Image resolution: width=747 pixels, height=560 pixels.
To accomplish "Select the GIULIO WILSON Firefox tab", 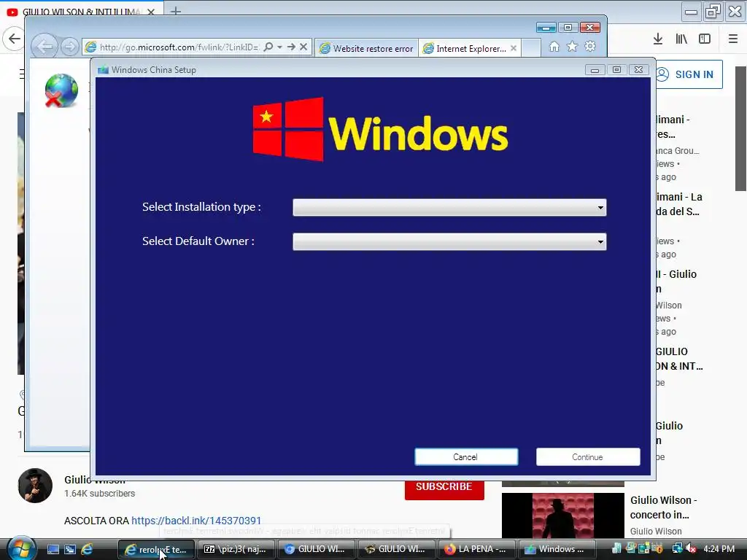I will [81, 12].
